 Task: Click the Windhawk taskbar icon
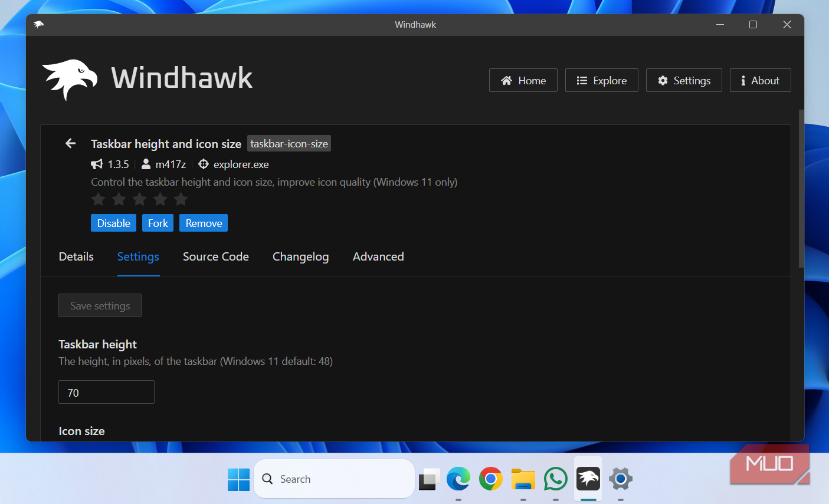588,478
